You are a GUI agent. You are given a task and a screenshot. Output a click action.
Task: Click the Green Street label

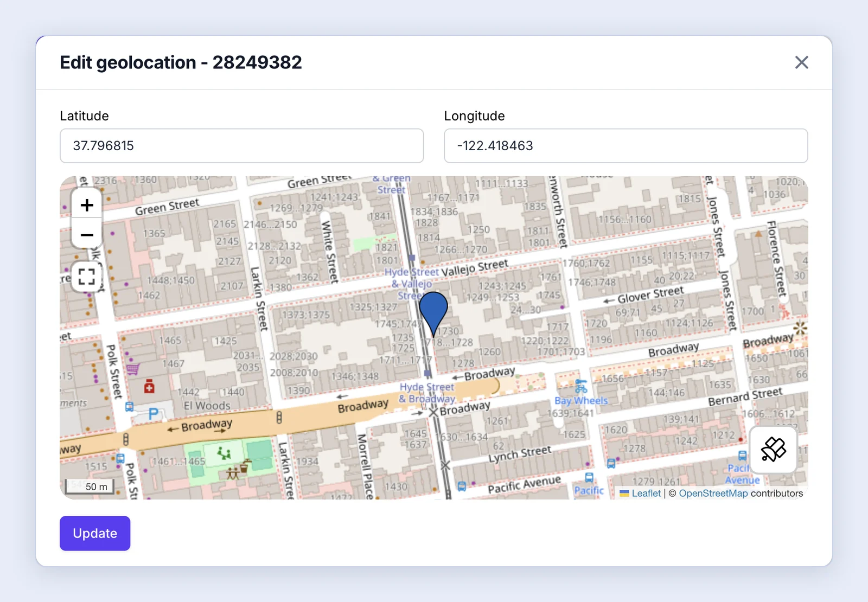point(167,207)
